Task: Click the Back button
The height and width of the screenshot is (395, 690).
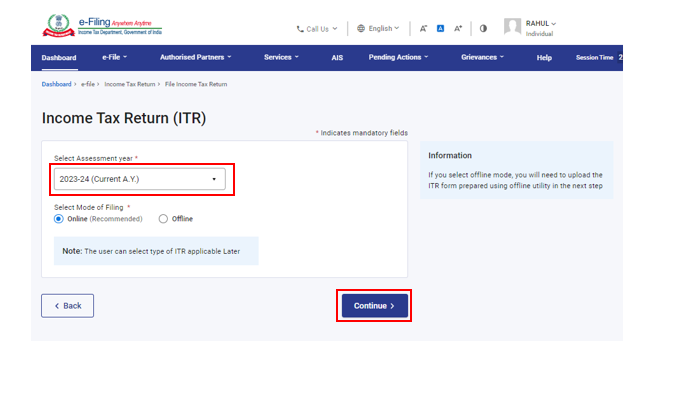Action: click(67, 306)
